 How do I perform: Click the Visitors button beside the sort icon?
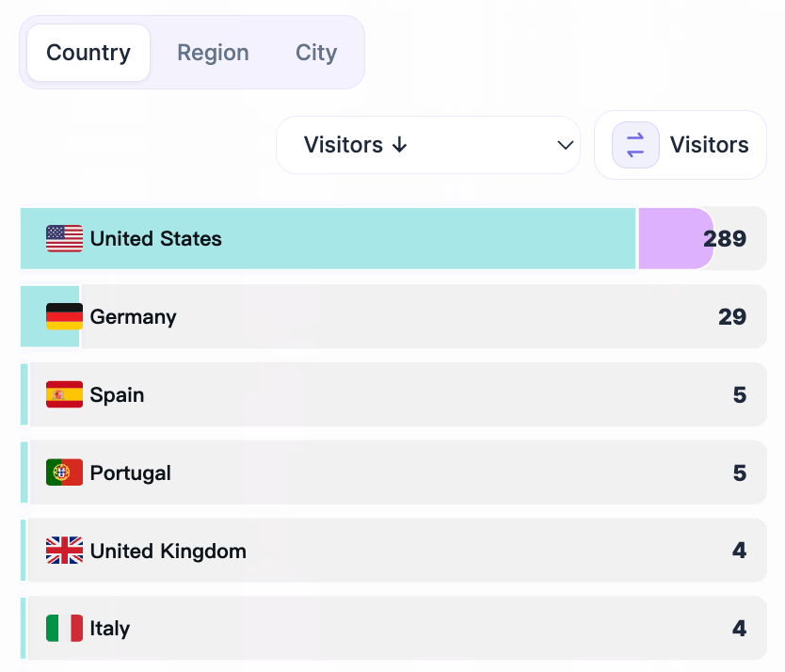pyautogui.click(x=708, y=145)
